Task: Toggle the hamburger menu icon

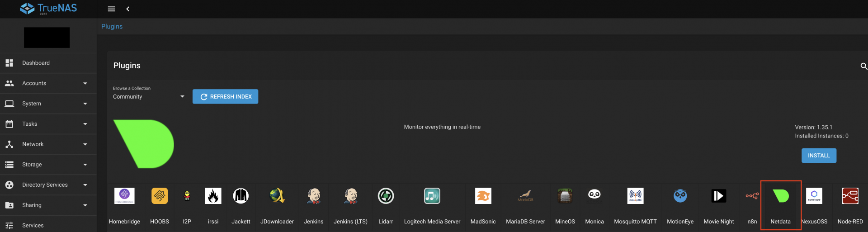Action: [112, 9]
